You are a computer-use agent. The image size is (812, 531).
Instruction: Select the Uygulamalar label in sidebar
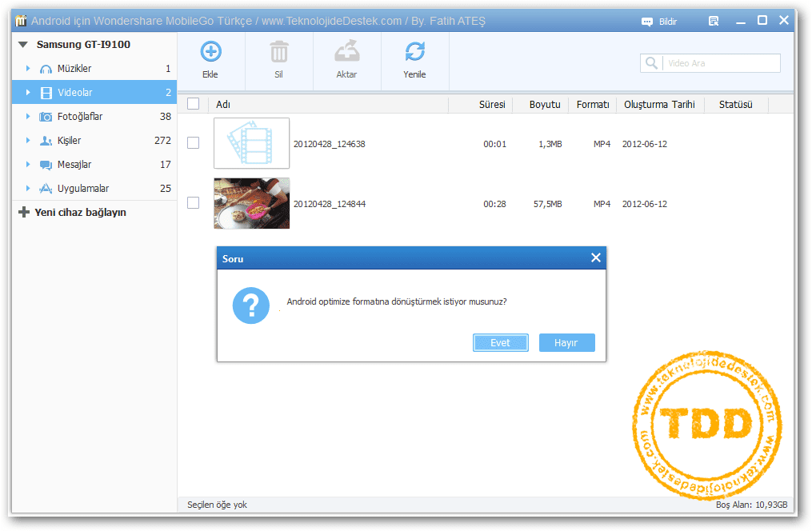coord(83,189)
